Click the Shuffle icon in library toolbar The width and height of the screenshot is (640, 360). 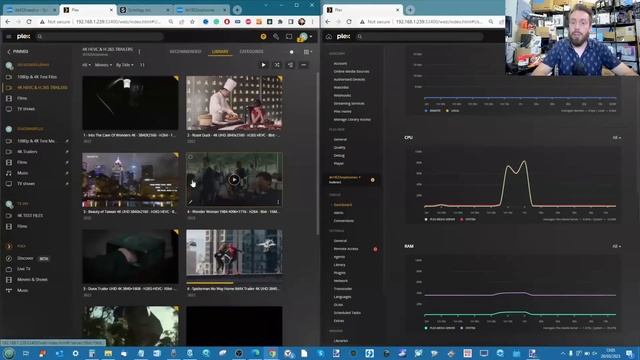[x=277, y=65]
